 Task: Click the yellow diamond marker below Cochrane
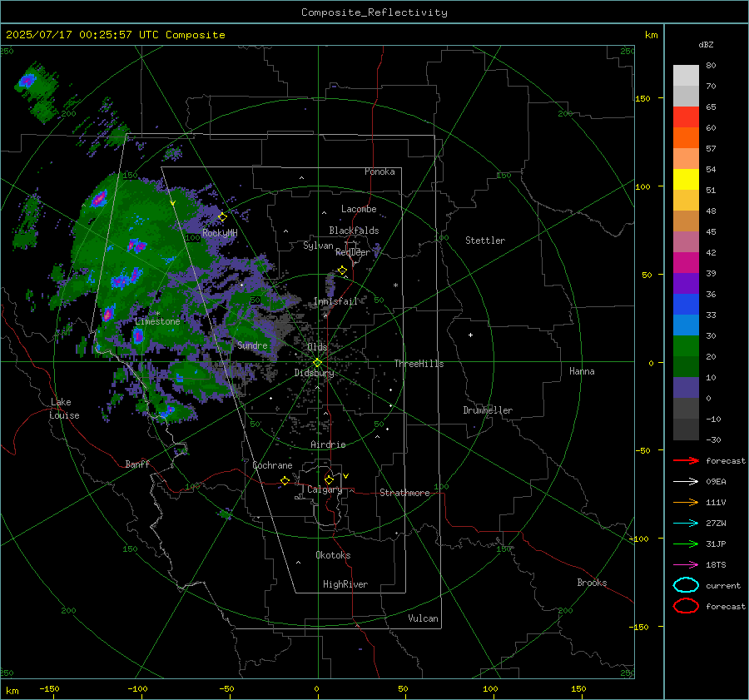285,481
